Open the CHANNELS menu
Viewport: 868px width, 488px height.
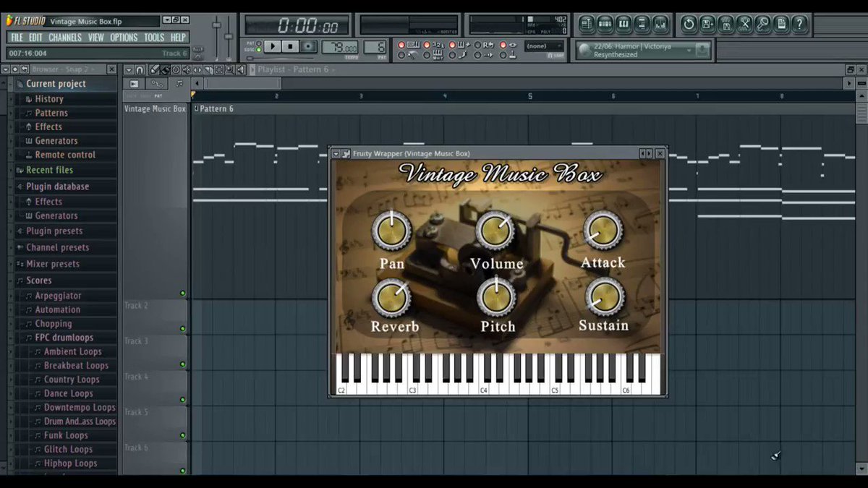(65, 38)
